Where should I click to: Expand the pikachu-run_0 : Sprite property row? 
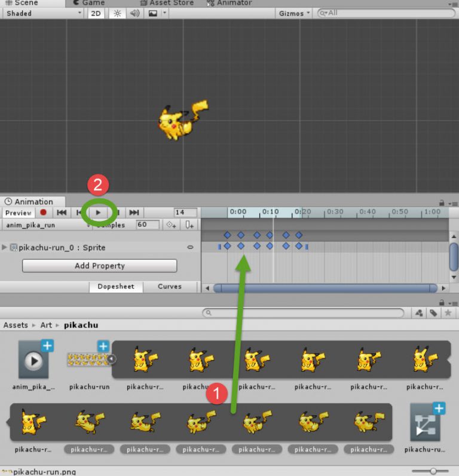point(4,247)
